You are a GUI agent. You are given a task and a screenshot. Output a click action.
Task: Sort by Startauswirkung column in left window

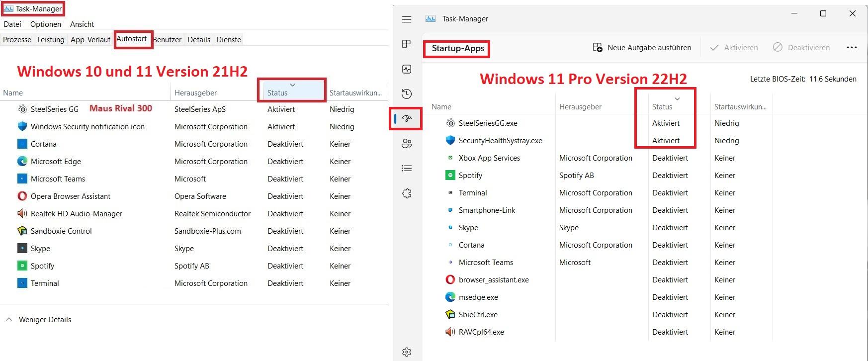point(356,92)
